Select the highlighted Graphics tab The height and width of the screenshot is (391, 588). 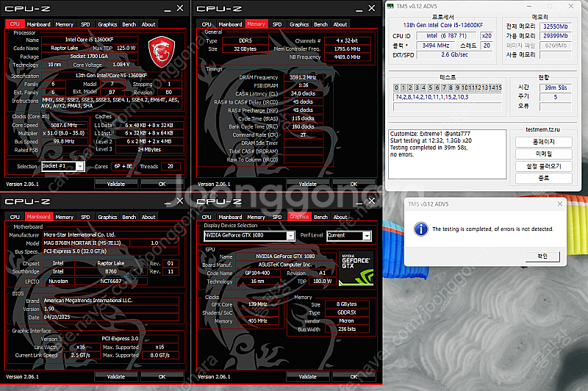point(299,217)
